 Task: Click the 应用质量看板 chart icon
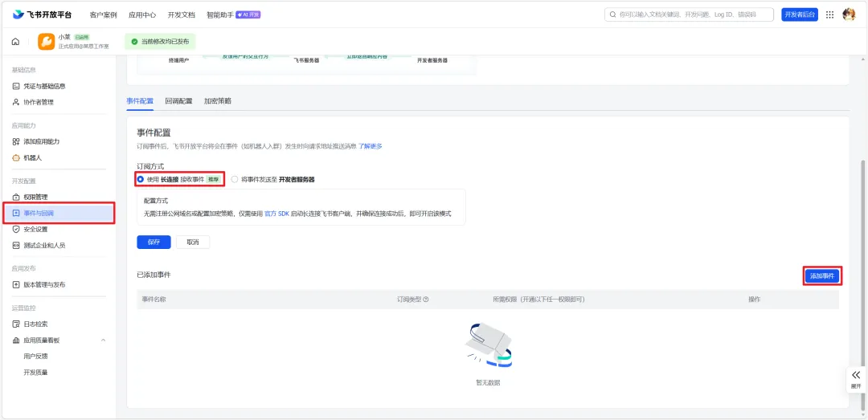click(16, 340)
